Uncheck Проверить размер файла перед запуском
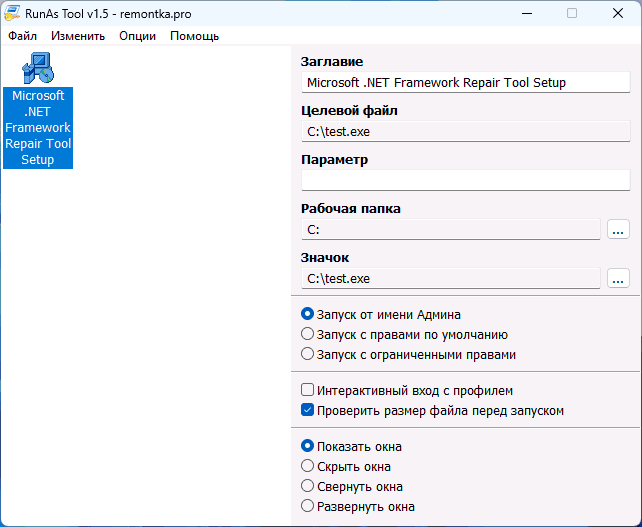This screenshot has width=642, height=527. pos(308,410)
